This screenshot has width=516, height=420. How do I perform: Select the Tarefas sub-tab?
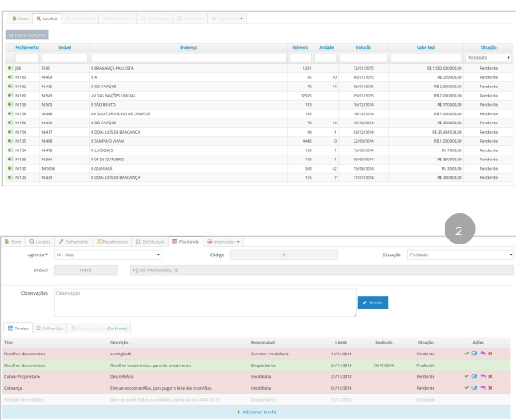[x=18, y=328]
